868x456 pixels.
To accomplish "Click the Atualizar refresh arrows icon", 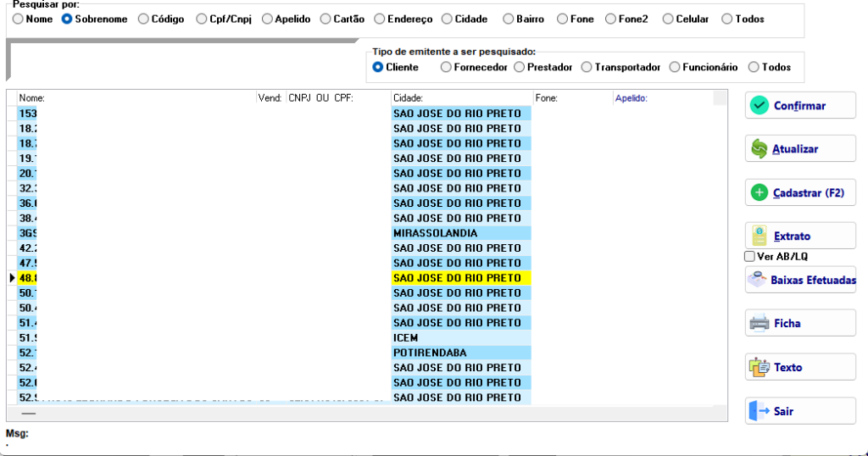I will pos(759,149).
